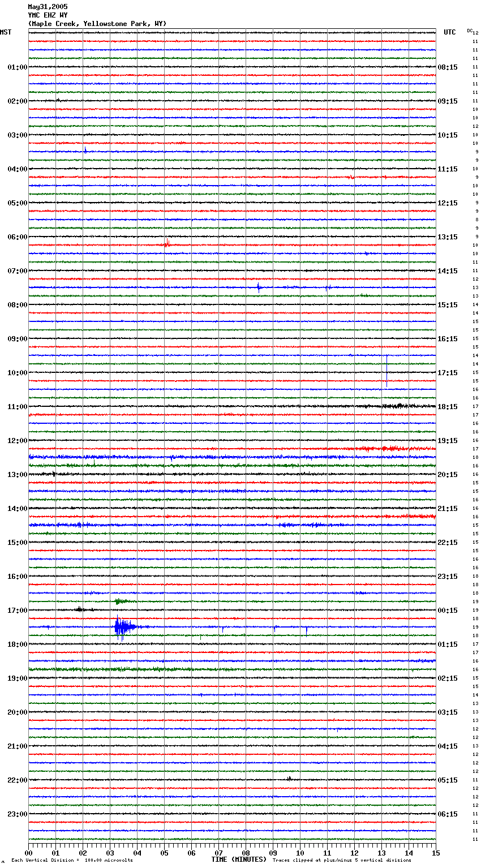Select the 02:00 MST time label

point(18,101)
